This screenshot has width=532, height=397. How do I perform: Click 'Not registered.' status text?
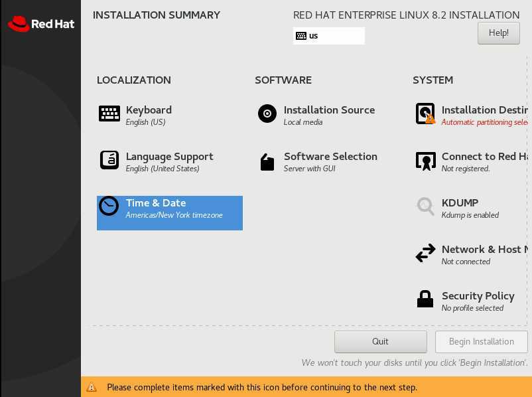pos(466,169)
